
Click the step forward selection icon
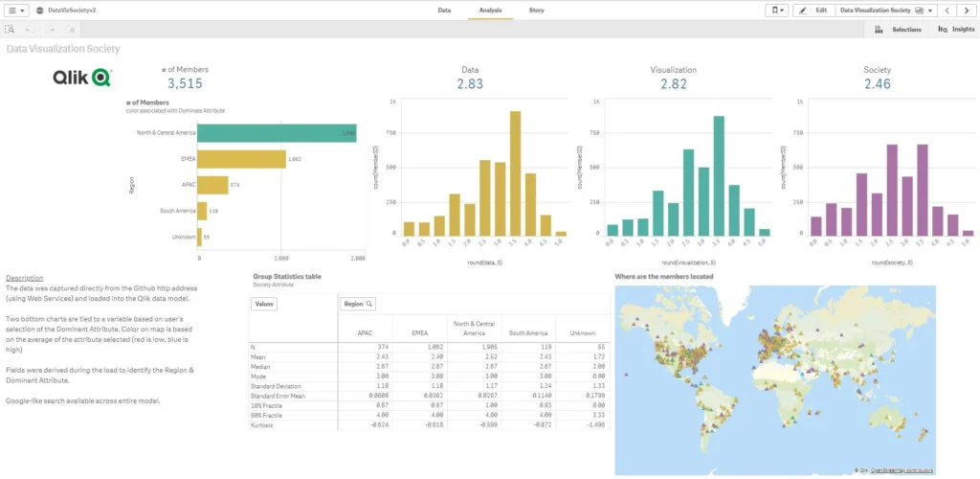pos(52,30)
